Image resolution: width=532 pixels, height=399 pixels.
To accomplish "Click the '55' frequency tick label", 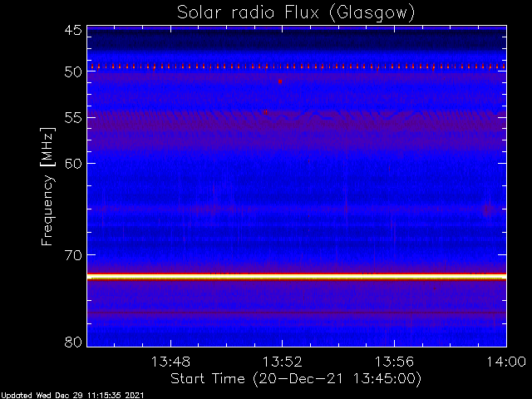I will [x=73, y=118].
